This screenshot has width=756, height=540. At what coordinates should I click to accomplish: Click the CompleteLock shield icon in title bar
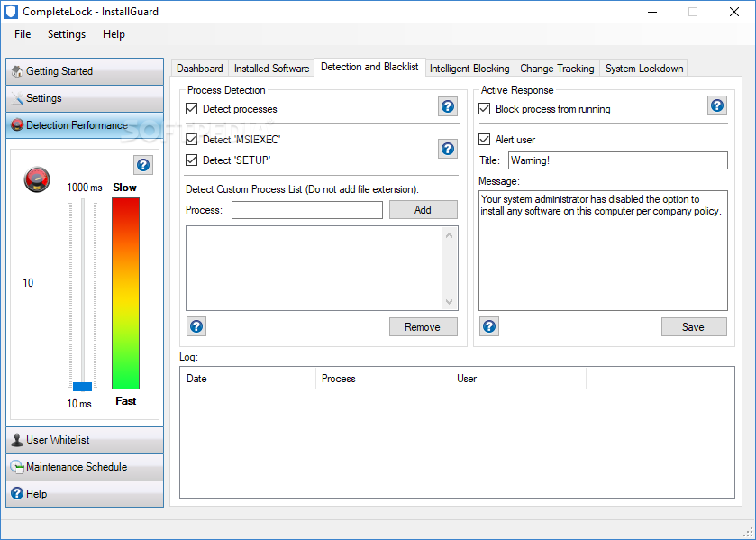[x=11, y=12]
